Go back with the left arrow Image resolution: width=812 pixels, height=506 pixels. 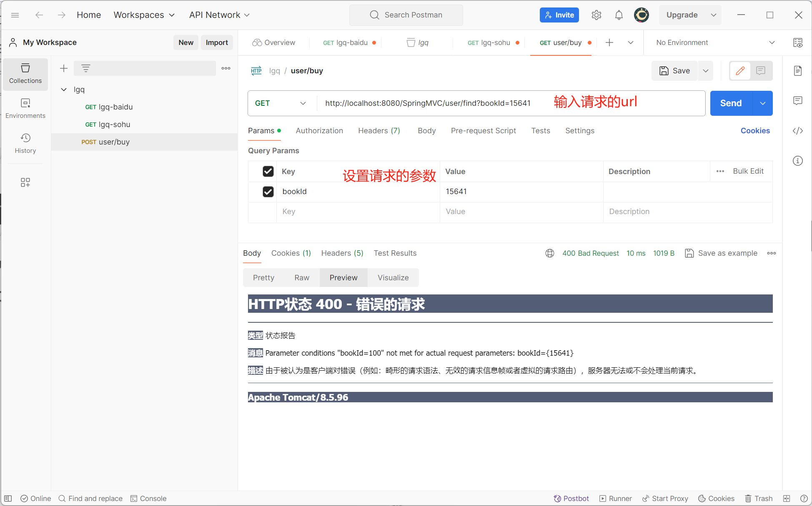[x=39, y=15]
